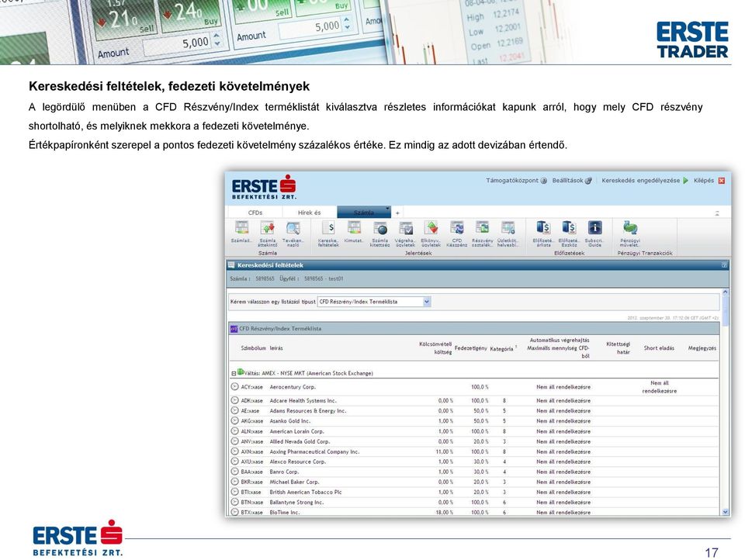This screenshot has height=560, width=745.
Task: Click Kölcsönvételi költség column header
Action: 435,348
